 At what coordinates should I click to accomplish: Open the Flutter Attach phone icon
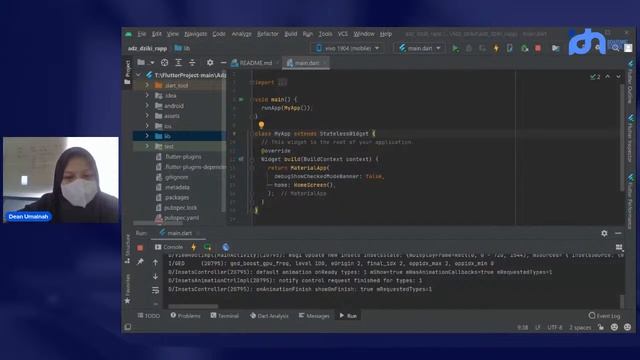(x=510, y=48)
